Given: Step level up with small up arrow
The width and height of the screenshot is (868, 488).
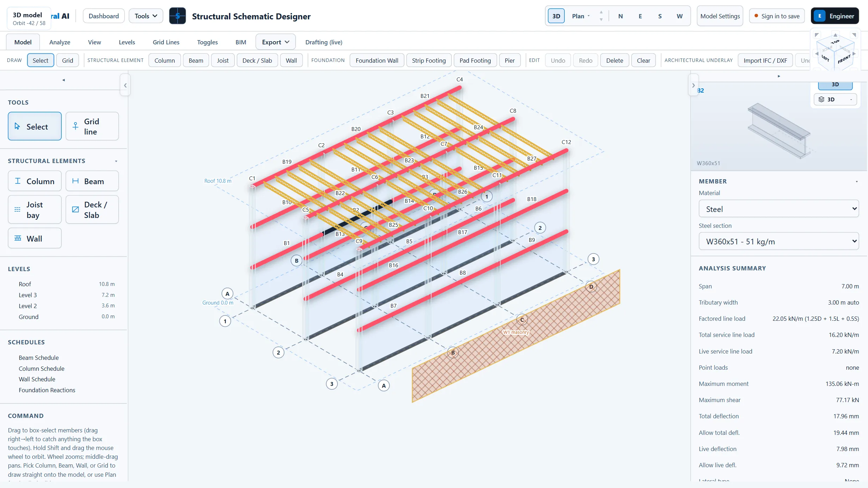Looking at the screenshot, I should 601,12.
